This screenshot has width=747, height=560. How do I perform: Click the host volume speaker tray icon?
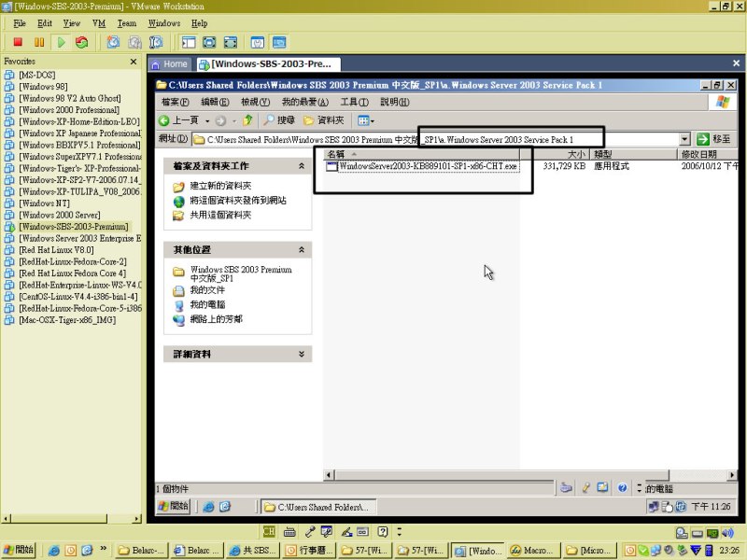(x=727, y=533)
